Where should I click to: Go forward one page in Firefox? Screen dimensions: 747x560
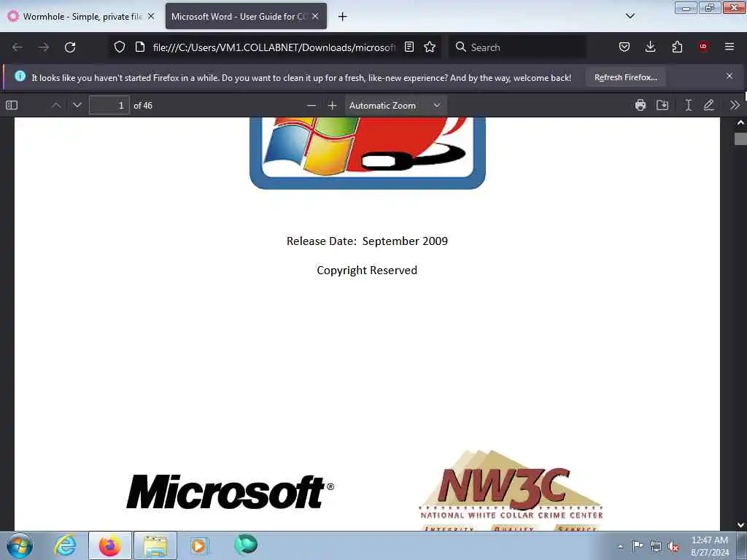(44, 47)
